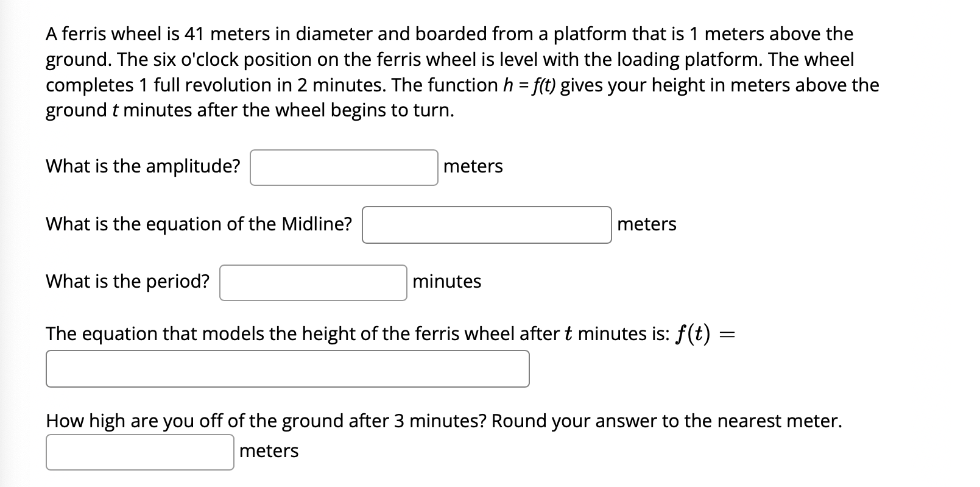
Task: Click the word 'meters' near Midline field
Action: (x=646, y=225)
